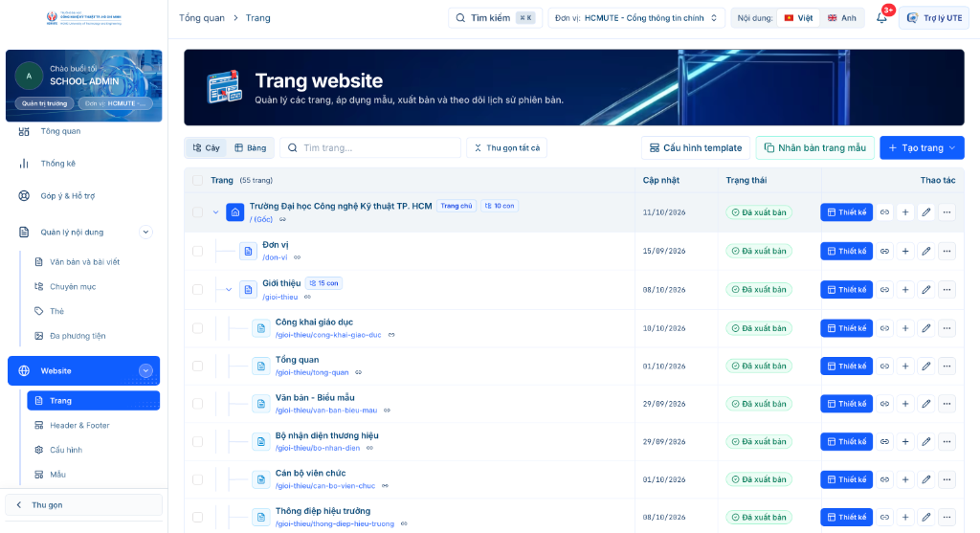980x533 pixels.
Task: Open Trợ lý UTE assistant
Action: (934, 18)
